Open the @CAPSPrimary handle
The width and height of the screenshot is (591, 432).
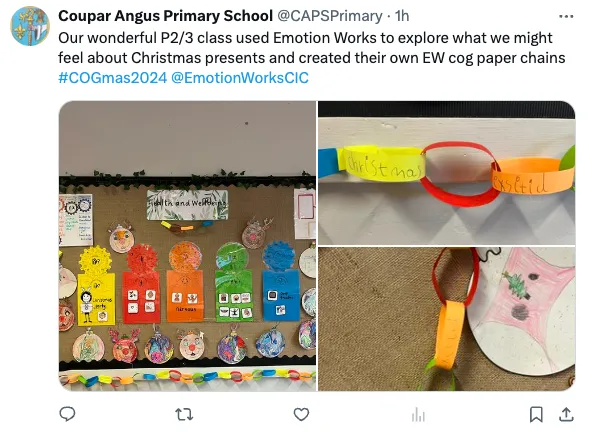pos(330,16)
